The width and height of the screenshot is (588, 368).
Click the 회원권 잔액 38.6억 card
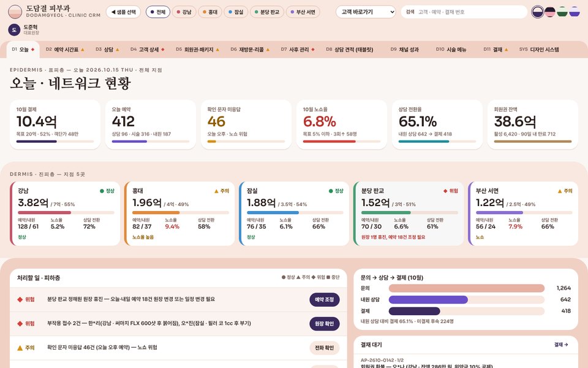[533, 125]
